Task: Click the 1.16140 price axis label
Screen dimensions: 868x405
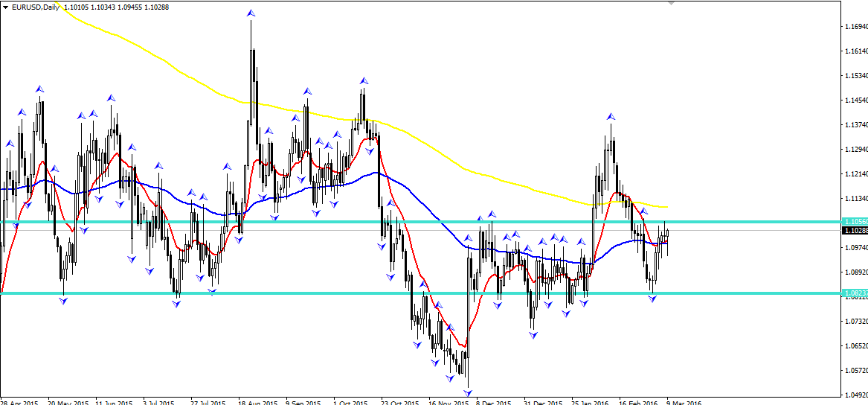Action: [856, 51]
